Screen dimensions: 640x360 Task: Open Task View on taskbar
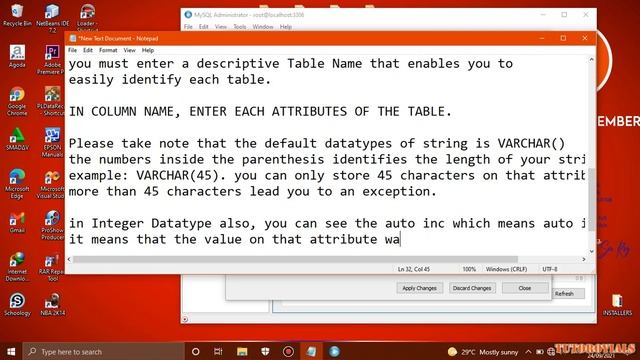pos(218,351)
